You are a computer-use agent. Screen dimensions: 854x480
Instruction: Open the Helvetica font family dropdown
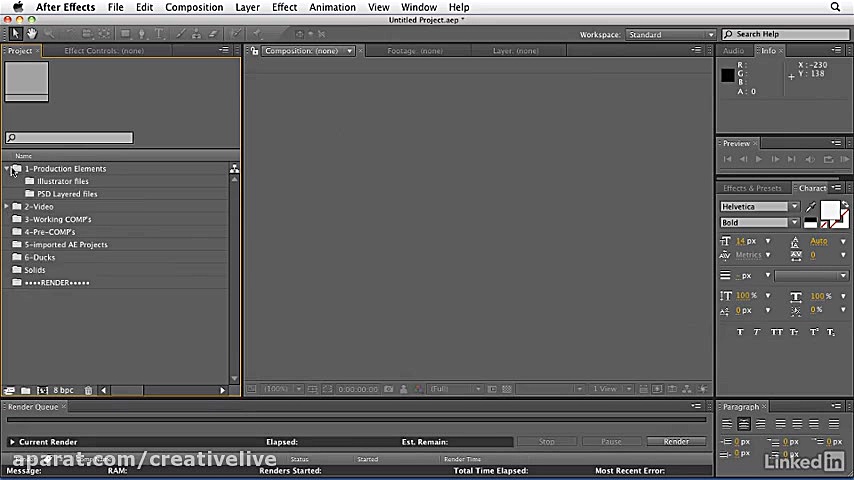[760, 206]
